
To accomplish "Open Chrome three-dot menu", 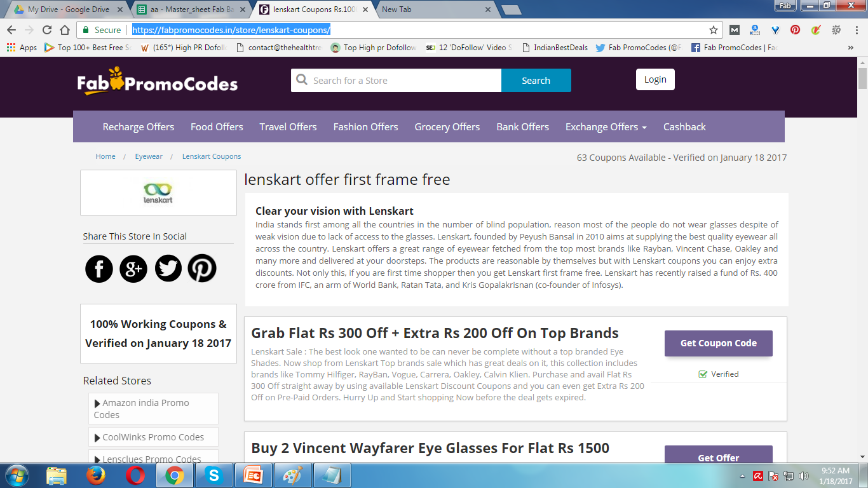I will (856, 30).
